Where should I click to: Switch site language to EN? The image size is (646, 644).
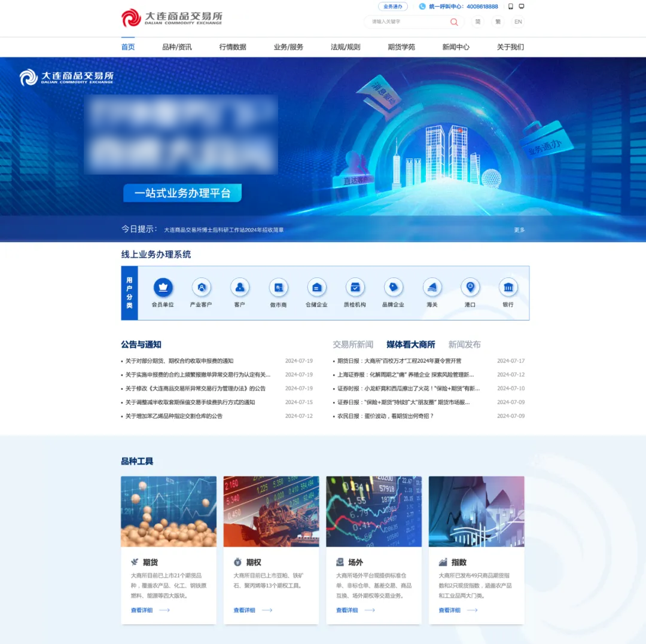[x=518, y=22]
